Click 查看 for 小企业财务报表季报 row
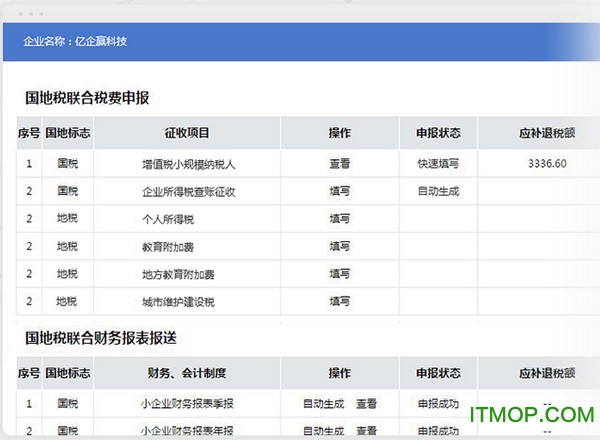The image size is (600, 440). tap(366, 404)
